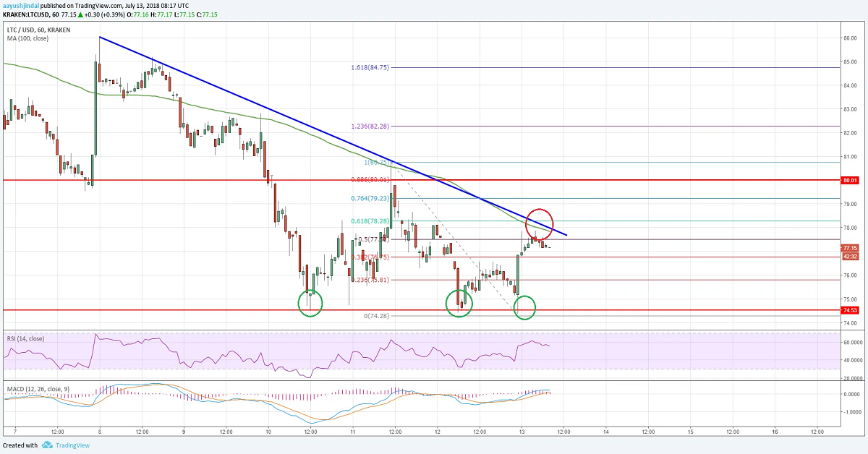This screenshot has width=868, height=454.
Task: Select the leftmost green support circle
Action: pos(310,301)
